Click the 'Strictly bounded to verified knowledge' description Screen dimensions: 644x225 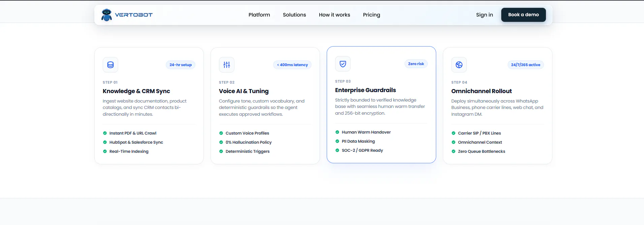[380, 107]
